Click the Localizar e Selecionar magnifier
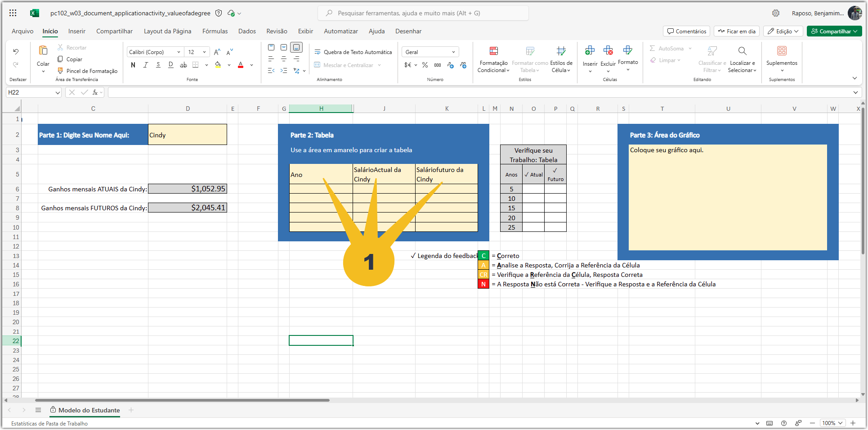 (x=742, y=51)
